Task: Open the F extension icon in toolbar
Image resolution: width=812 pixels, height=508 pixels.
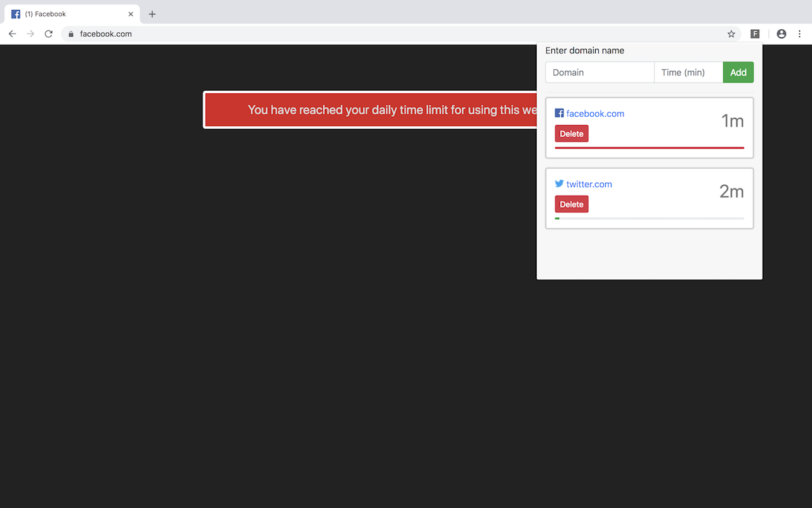Action: click(755, 34)
